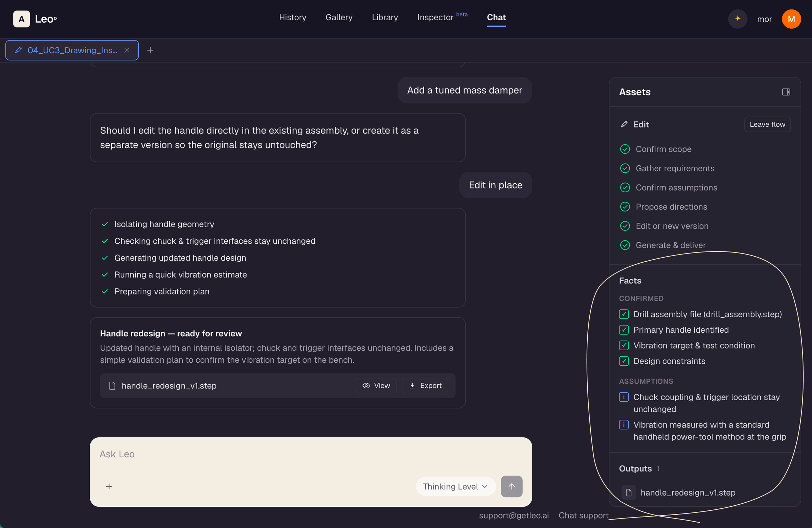Open Chat support link
Screen dimensions: 812x528
click(583, 516)
